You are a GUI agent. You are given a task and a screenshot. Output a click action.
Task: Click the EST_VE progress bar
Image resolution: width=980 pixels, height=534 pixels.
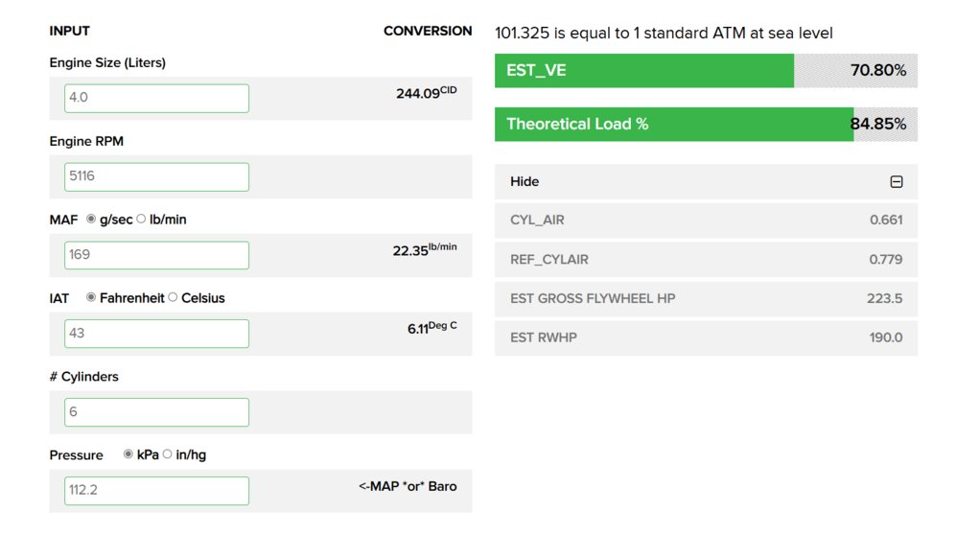point(706,71)
